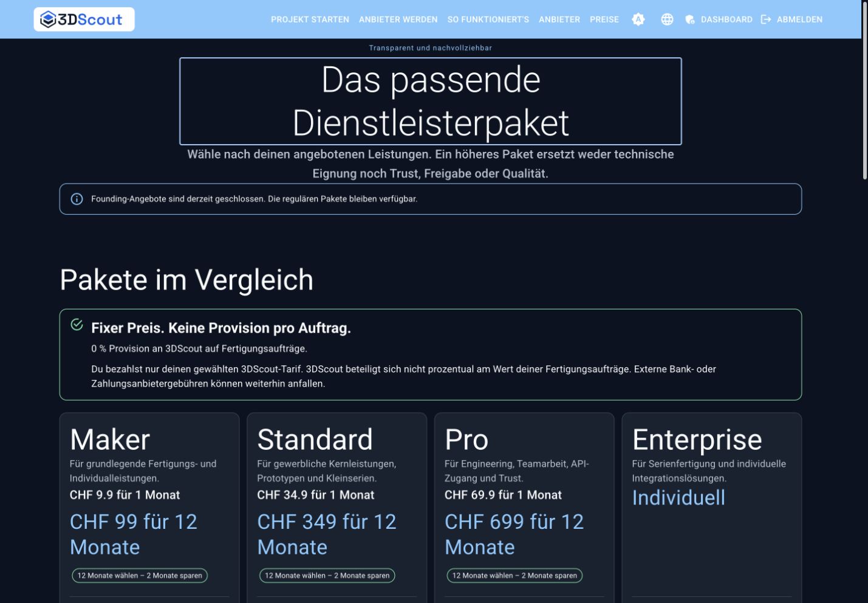Image resolution: width=868 pixels, height=603 pixels.
Task: Click the page vertical scrollbar thumb
Action: click(x=865, y=90)
